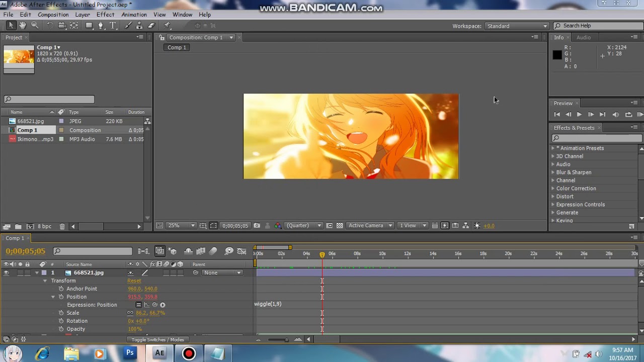Screen dimensions: 644x362
Task: Click the timeline zoom slider
Action: [278, 340]
